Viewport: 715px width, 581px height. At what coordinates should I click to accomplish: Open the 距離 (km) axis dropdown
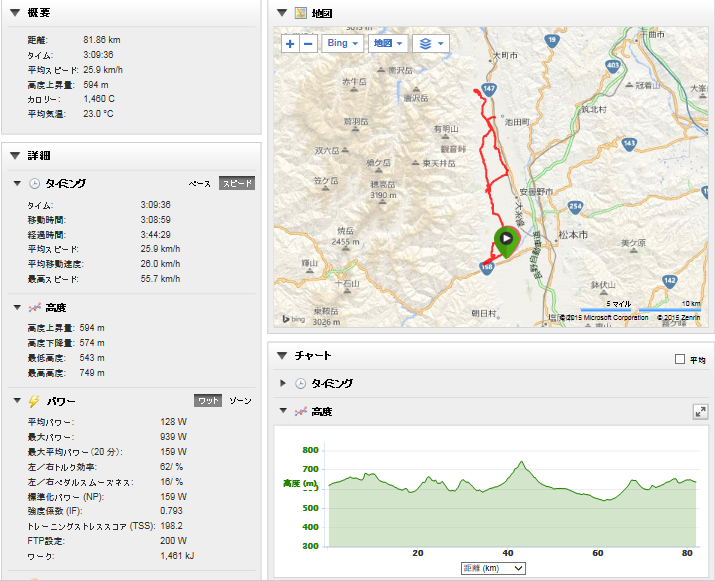point(493,568)
